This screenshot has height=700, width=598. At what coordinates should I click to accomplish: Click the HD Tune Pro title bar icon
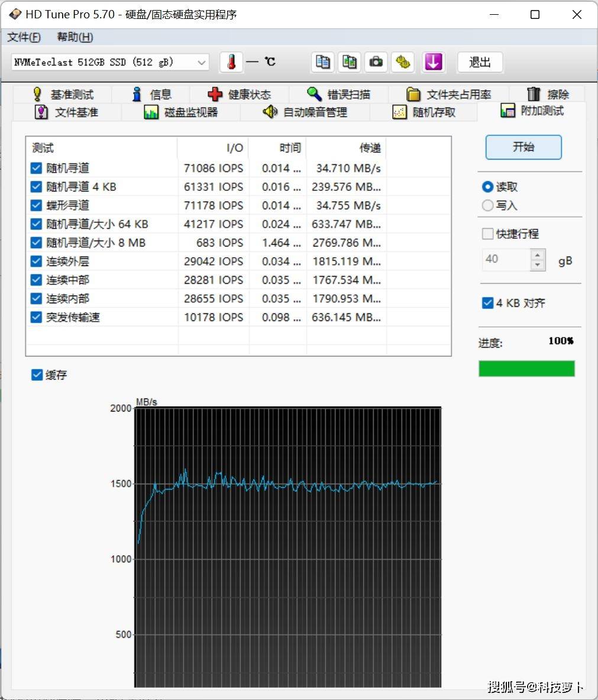point(15,14)
